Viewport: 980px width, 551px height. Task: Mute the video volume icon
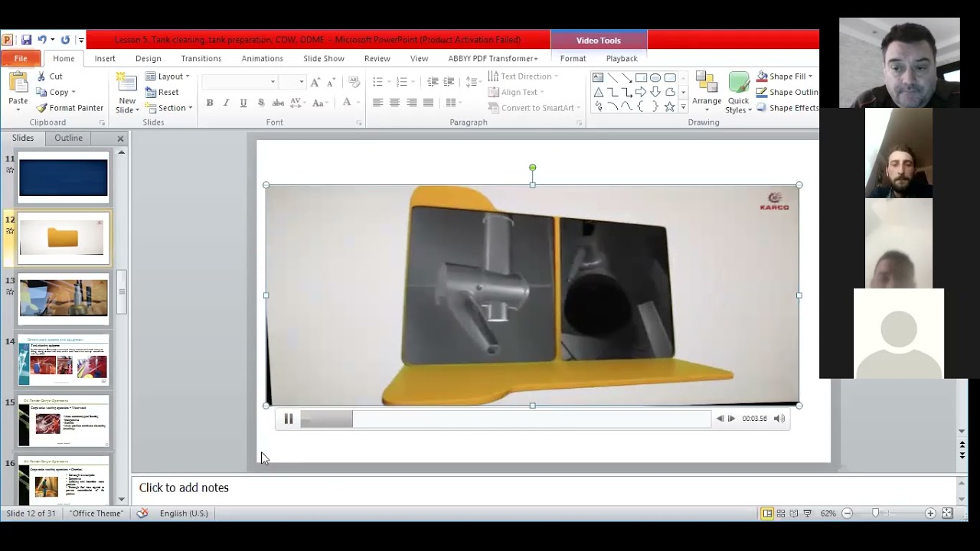click(779, 419)
